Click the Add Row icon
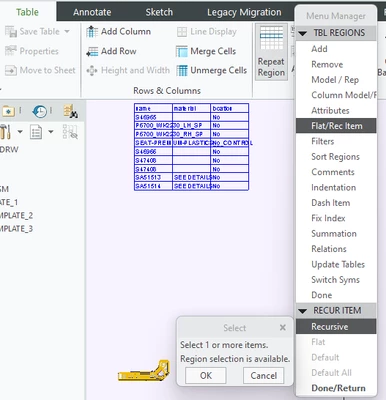This screenshot has width=386, height=400. (92, 51)
